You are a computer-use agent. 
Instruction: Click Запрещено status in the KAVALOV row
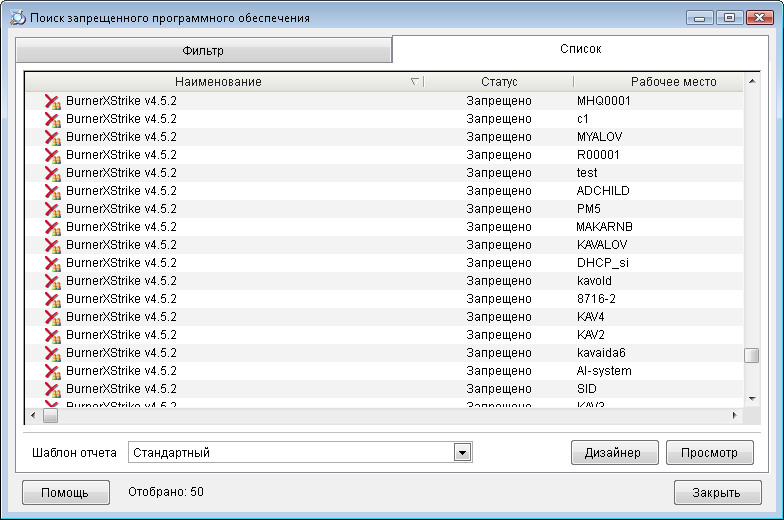[498, 245]
